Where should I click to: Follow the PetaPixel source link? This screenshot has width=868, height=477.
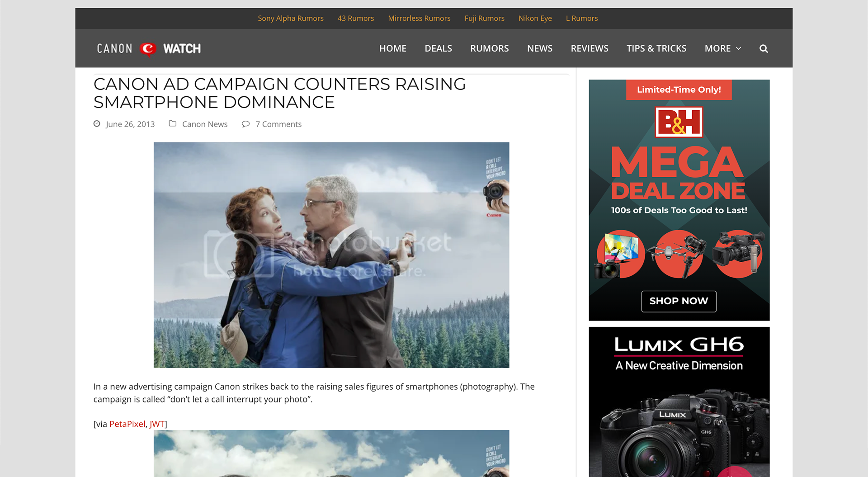[127, 424]
